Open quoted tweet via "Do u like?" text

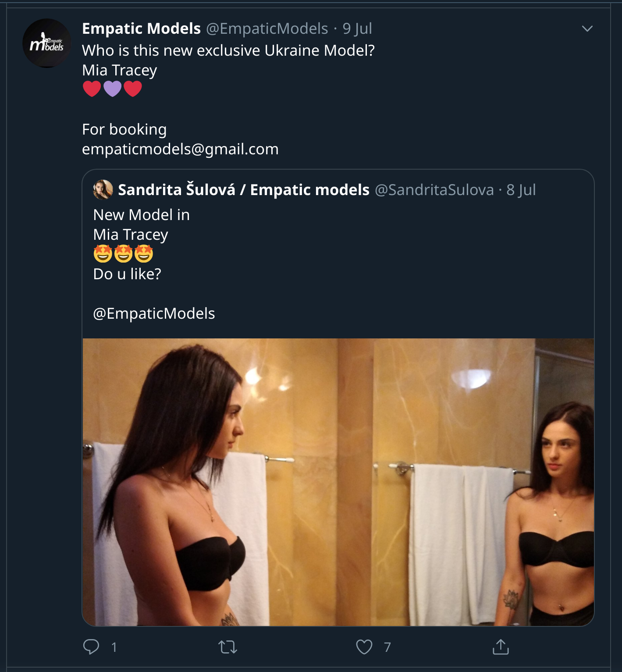click(127, 274)
